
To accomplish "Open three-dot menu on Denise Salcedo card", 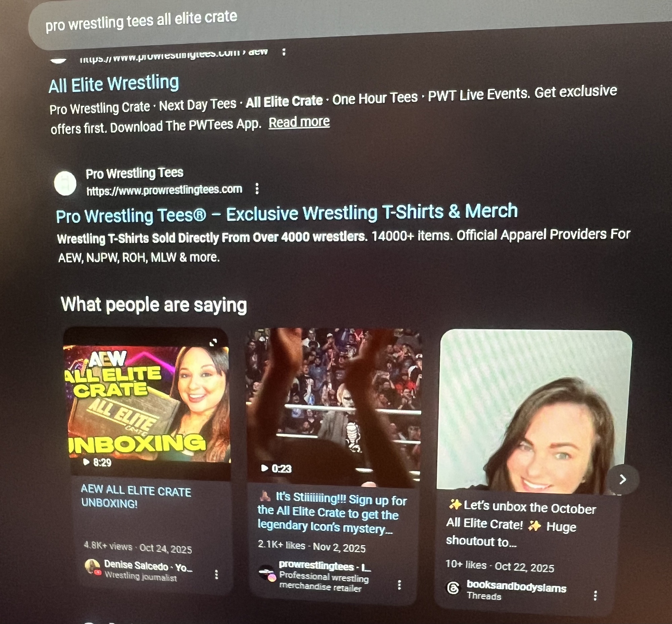I will click(216, 574).
